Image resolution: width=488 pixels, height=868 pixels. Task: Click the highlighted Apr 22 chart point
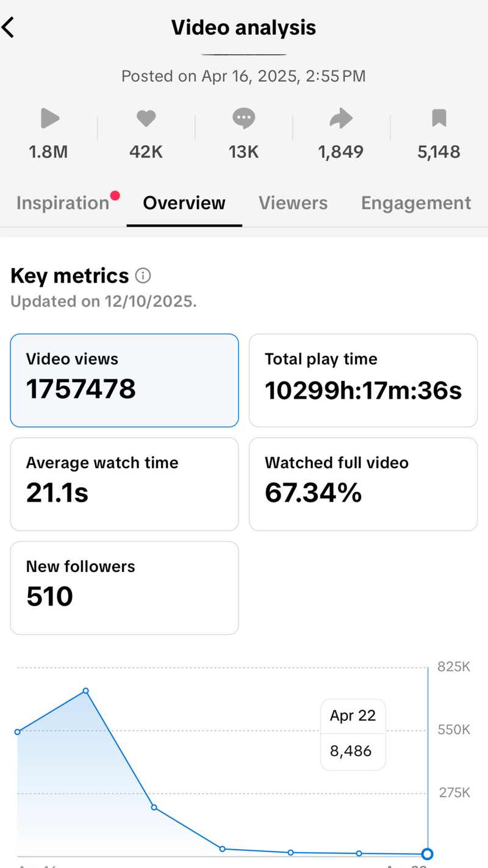pos(428,854)
